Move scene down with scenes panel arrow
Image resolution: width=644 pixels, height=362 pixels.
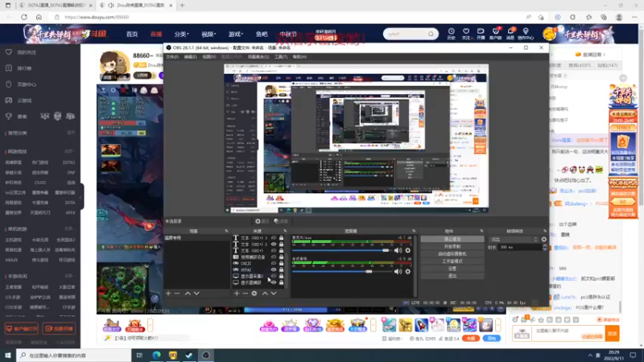[196, 294]
